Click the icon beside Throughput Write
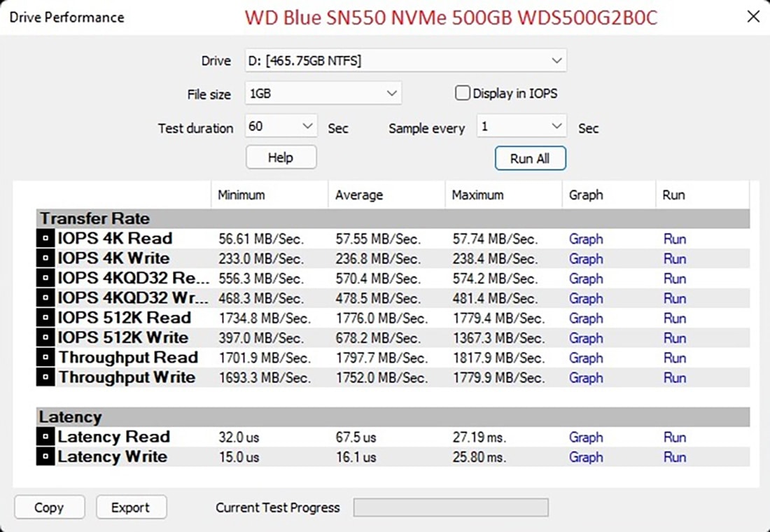 (45, 378)
